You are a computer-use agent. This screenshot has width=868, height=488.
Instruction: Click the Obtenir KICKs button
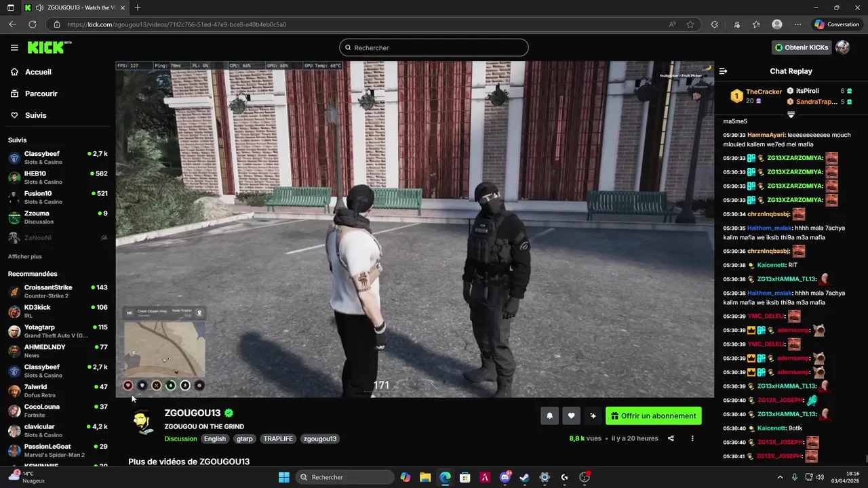click(802, 47)
